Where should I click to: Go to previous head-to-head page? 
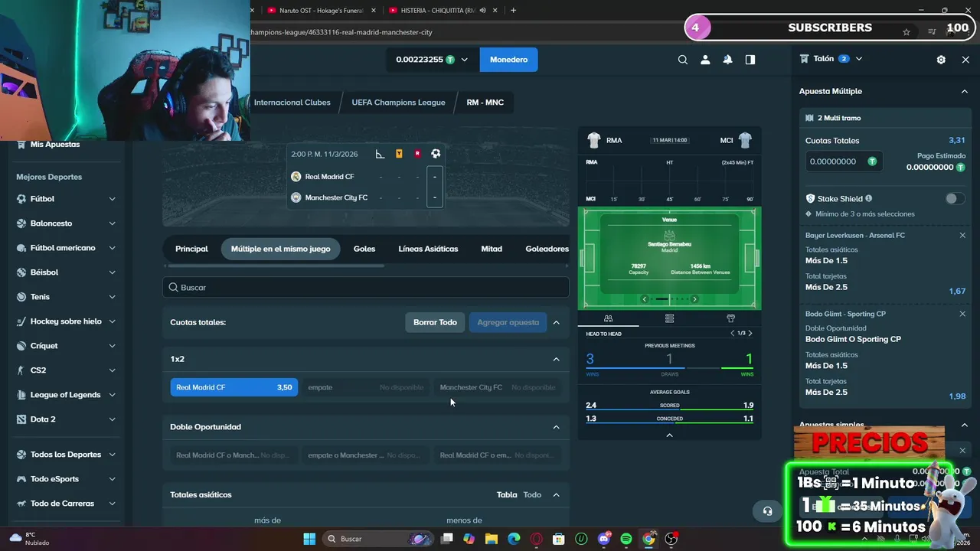click(732, 334)
